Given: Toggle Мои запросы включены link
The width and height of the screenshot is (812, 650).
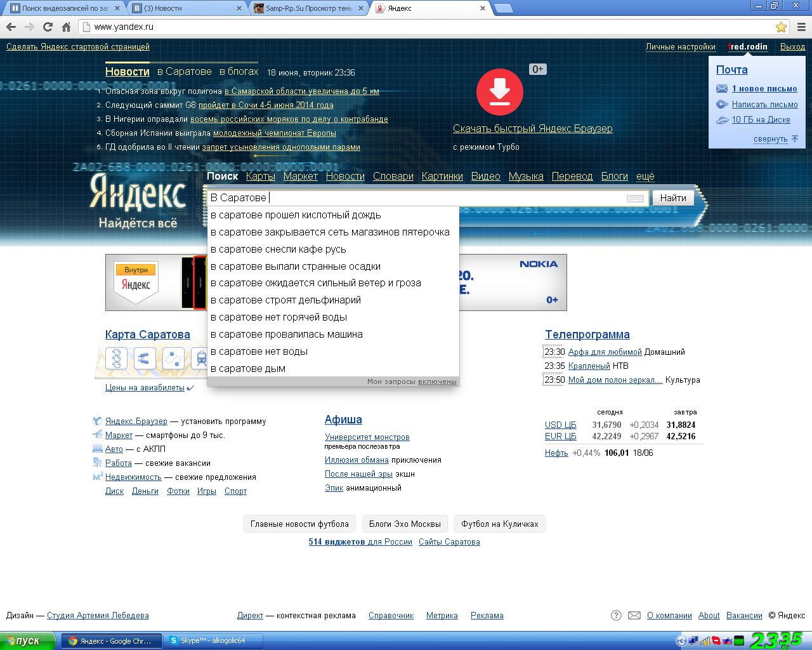Looking at the screenshot, I should (437, 381).
